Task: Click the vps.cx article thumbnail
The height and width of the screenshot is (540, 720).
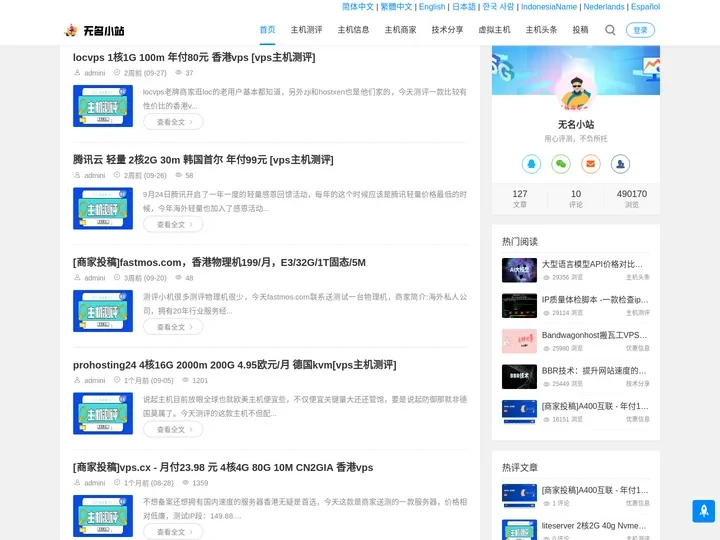Action: click(x=103, y=516)
